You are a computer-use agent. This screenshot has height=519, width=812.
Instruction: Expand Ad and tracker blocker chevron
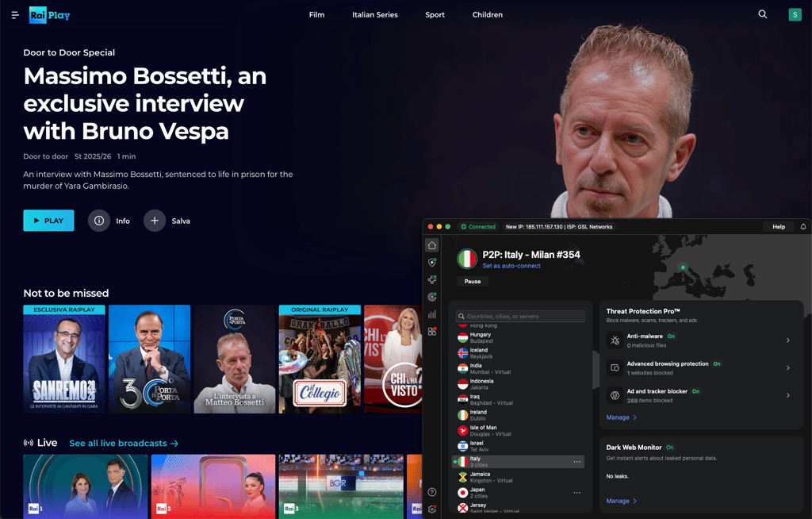point(788,396)
